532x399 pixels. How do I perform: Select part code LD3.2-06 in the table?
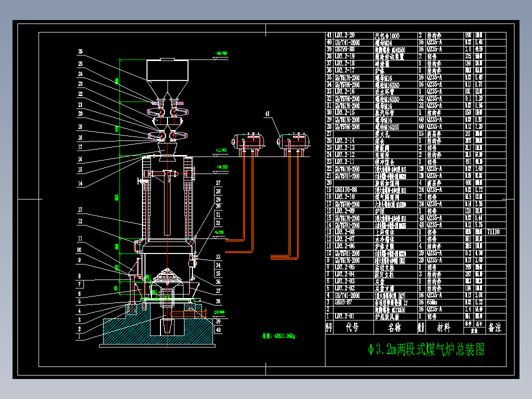pyautogui.click(x=344, y=246)
